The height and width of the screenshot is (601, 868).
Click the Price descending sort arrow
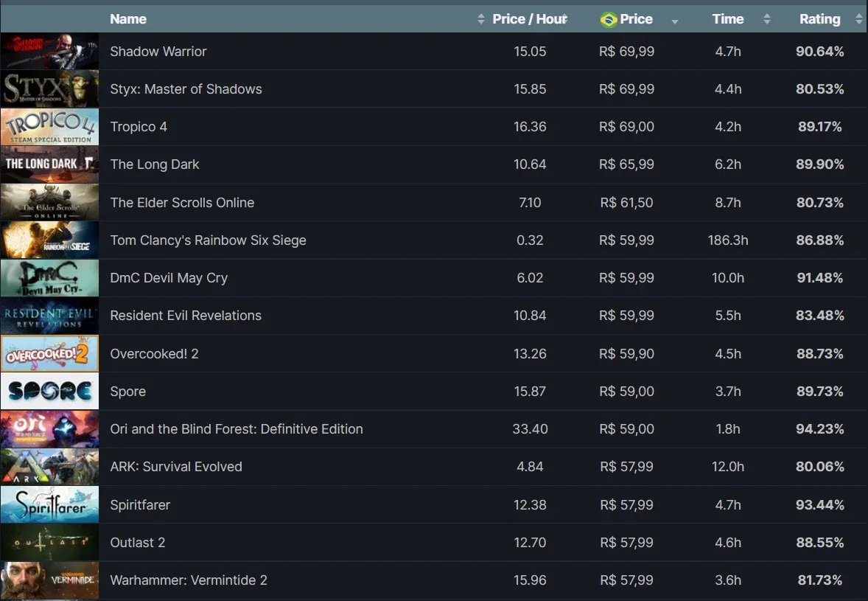(675, 22)
